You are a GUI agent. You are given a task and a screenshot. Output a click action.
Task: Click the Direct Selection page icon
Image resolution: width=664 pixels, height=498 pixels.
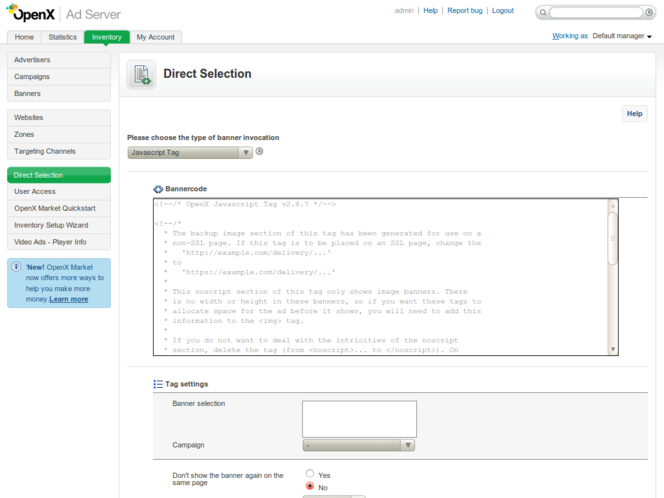tap(141, 74)
